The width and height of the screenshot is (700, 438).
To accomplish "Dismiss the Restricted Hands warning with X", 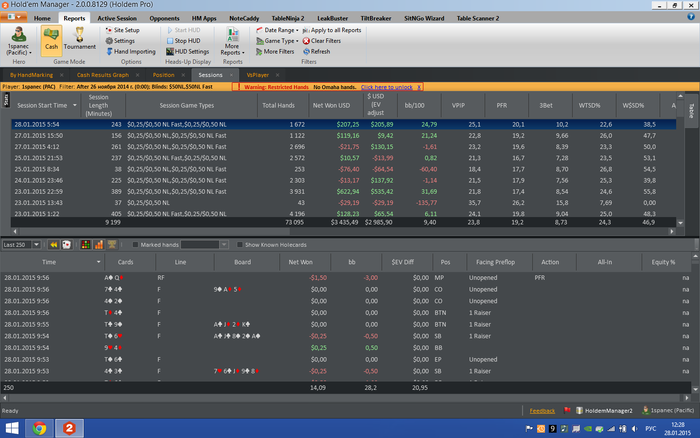I will [419, 87].
